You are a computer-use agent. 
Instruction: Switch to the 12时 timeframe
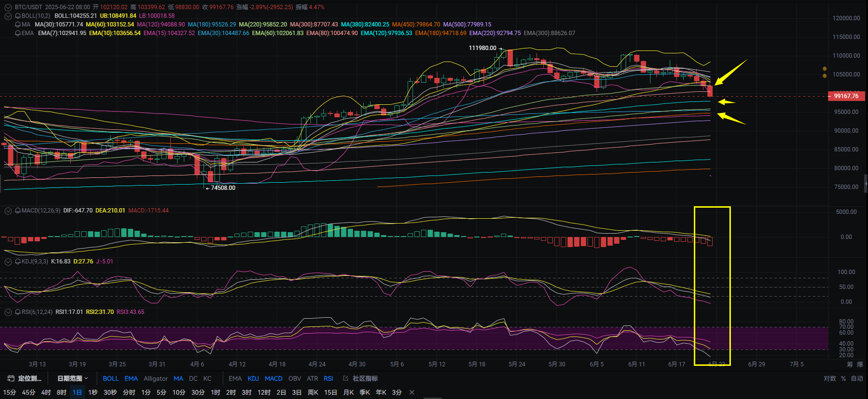(x=264, y=392)
